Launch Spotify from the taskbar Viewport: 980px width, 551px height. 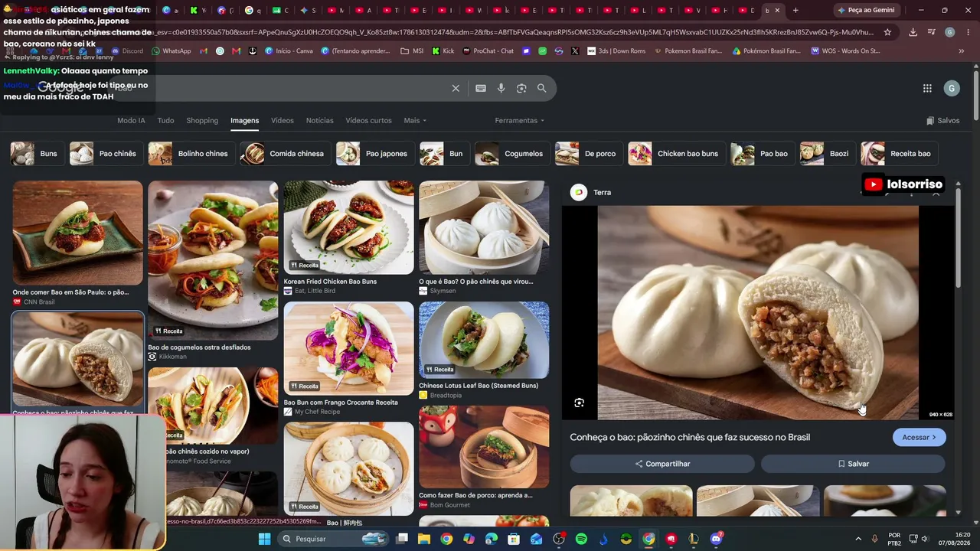[581, 539]
